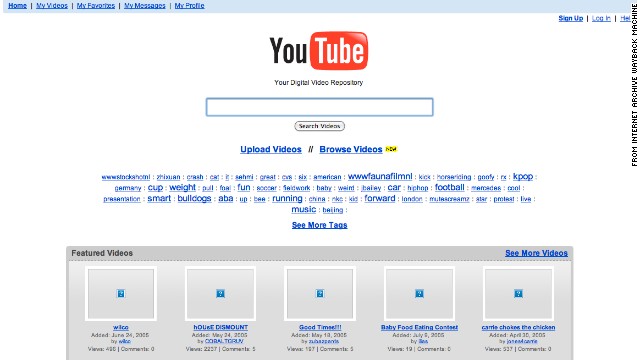Select the forward tag
640x360 pixels.
click(x=380, y=198)
